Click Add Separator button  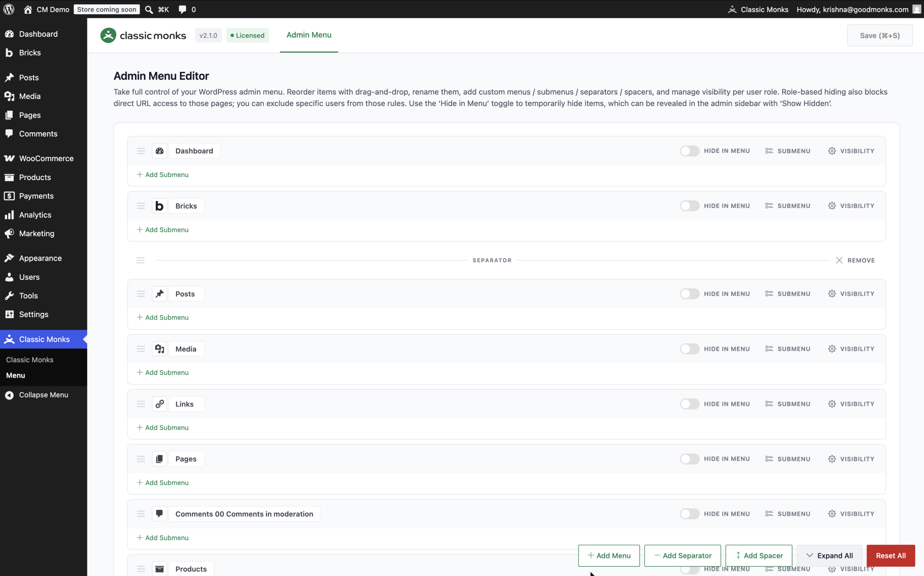(x=682, y=555)
